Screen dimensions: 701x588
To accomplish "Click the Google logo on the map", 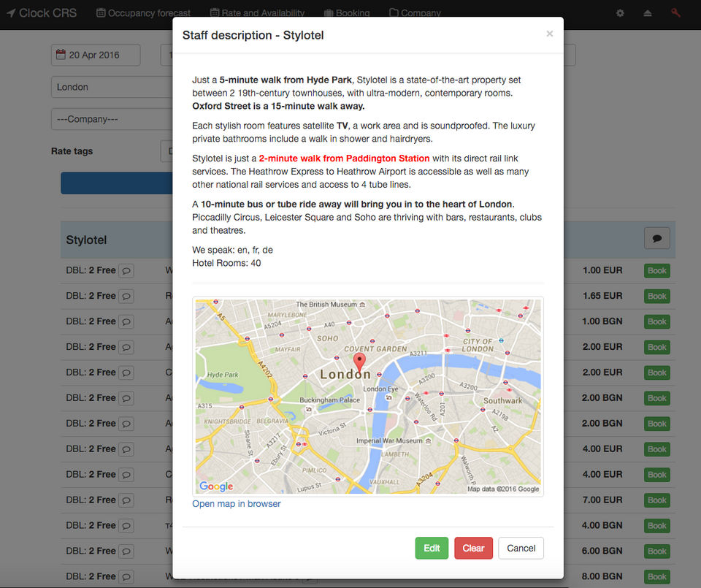I will tap(216, 486).
